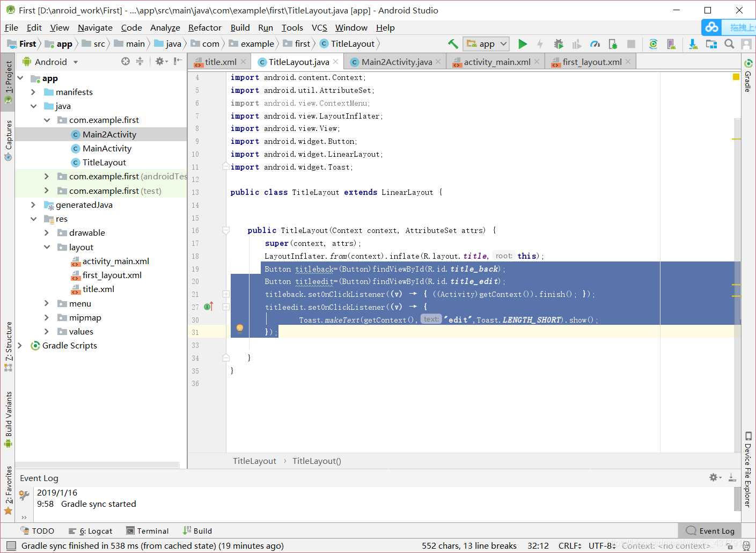Viewport: 756px width, 553px height.
Task: Switch to the activity_main.xml tab
Action: click(496, 62)
